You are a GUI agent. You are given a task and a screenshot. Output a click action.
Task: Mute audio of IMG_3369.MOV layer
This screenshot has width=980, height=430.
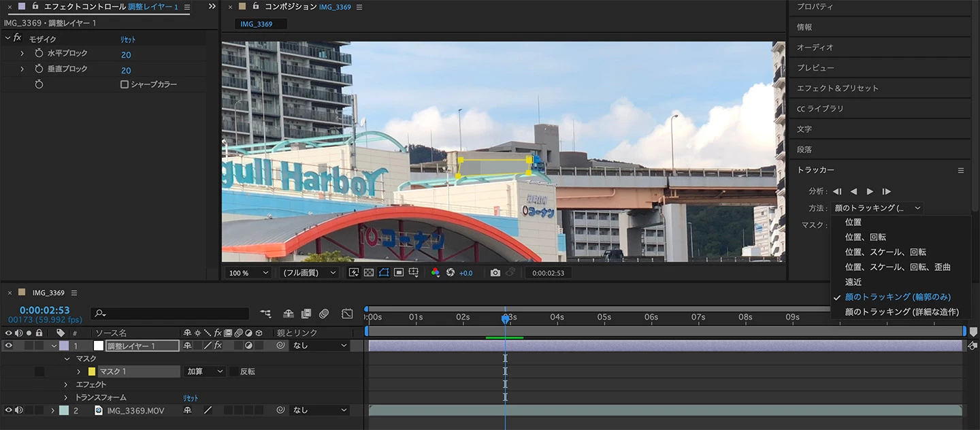19,410
